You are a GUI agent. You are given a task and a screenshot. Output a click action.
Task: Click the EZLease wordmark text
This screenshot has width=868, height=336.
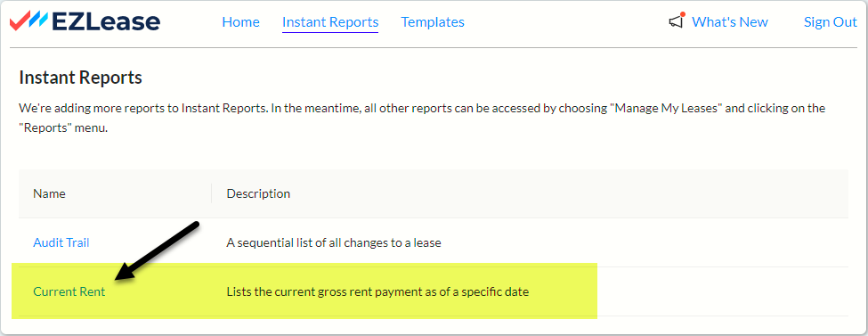106,22
